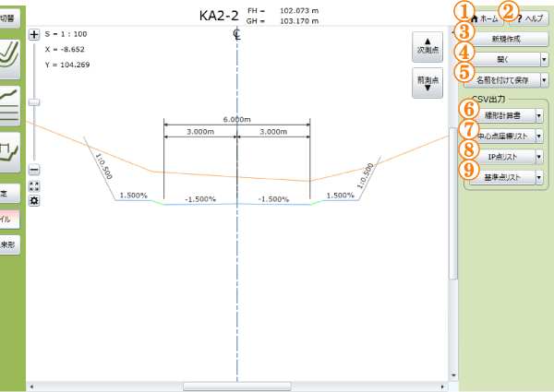Click the left -1.500% slope label
The height and width of the screenshot is (392, 554).
(200, 199)
